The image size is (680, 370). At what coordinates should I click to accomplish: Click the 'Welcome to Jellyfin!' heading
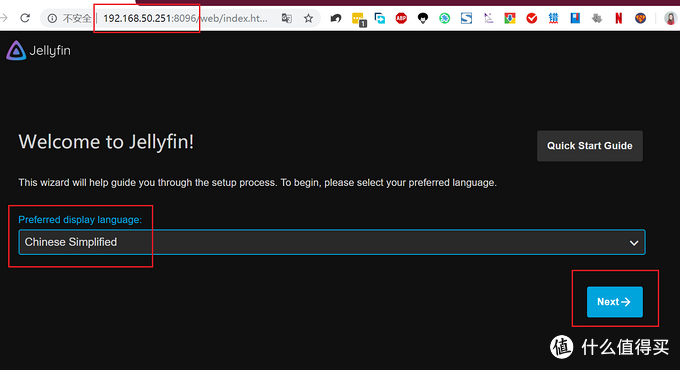coord(106,142)
